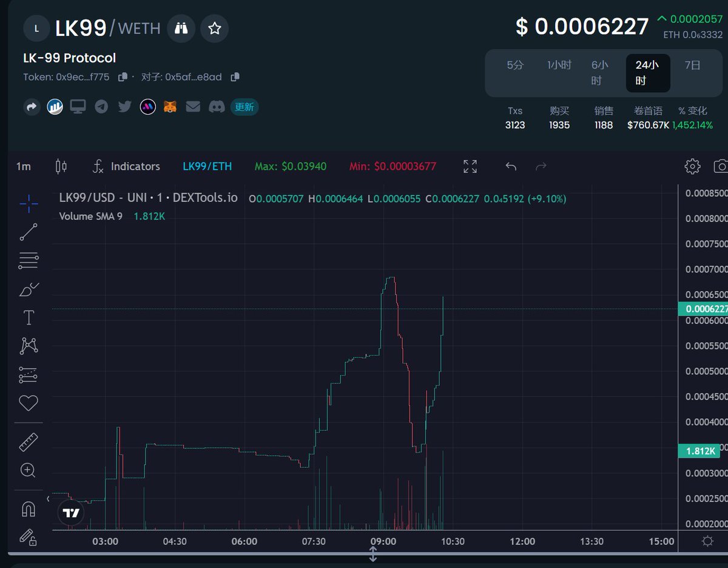
Task: Click the L token logo circle
Action: click(37, 28)
